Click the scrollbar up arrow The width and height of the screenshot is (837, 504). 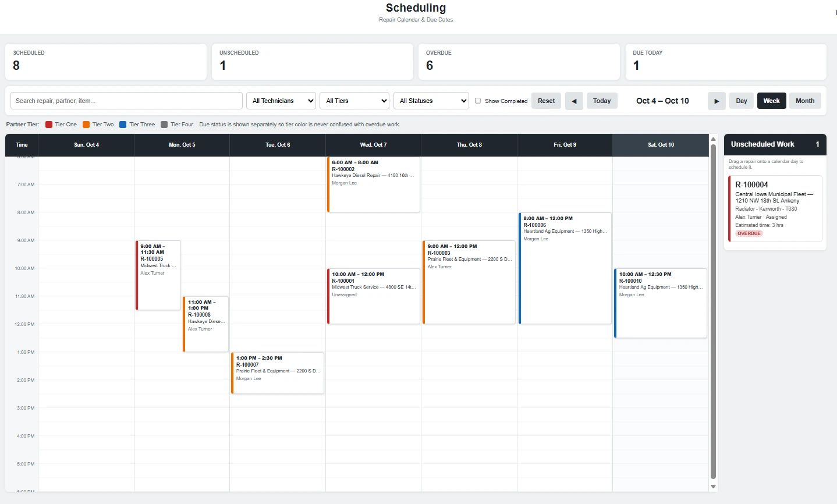[x=713, y=139]
